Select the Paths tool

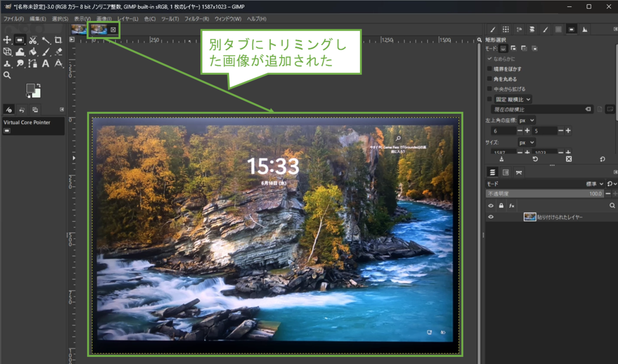point(33,64)
